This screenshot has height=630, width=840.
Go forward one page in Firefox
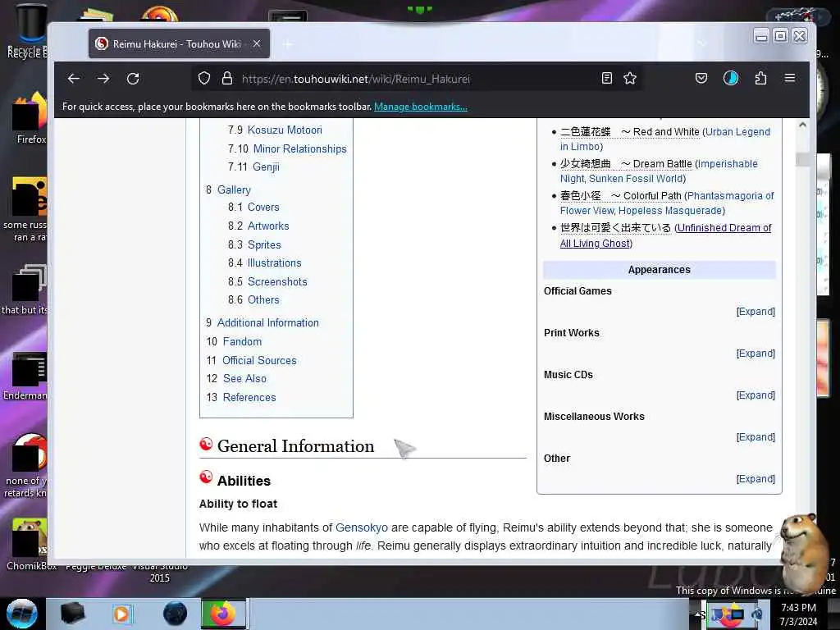103,79
